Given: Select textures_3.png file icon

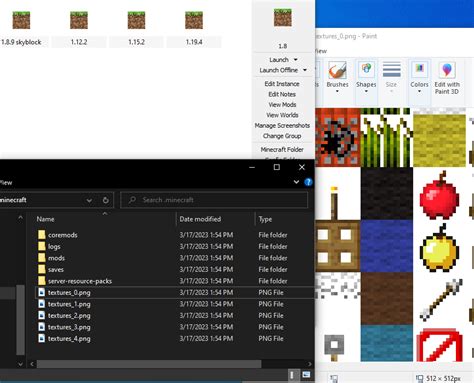Looking at the screenshot, I should pos(42,327).
